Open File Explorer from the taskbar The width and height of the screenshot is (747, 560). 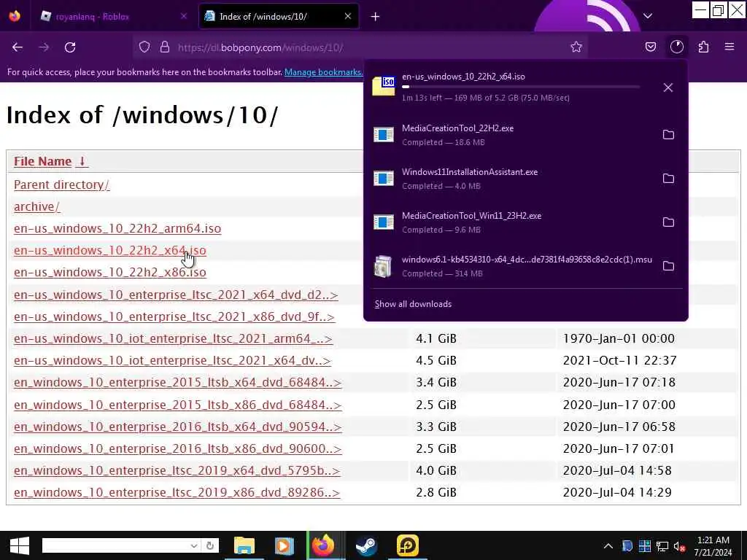pyautogui.click(x=244, y=545)
